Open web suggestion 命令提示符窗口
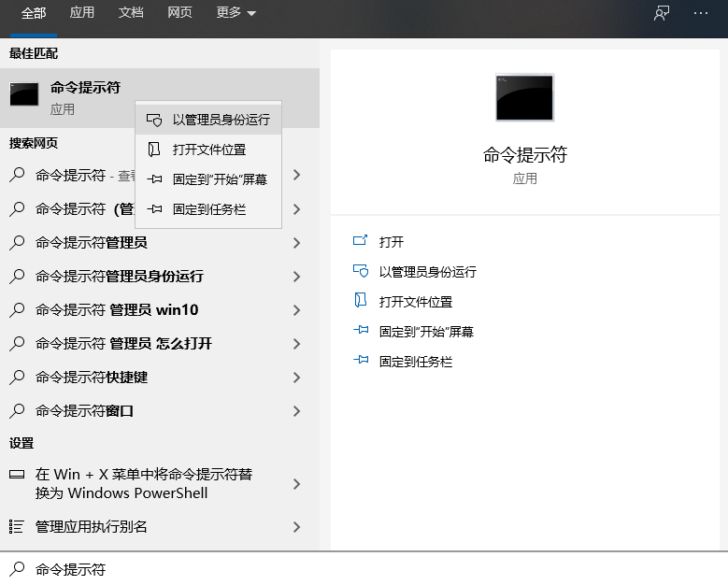The height and width of the screenshot is (585, 728). tap(85, 411)
